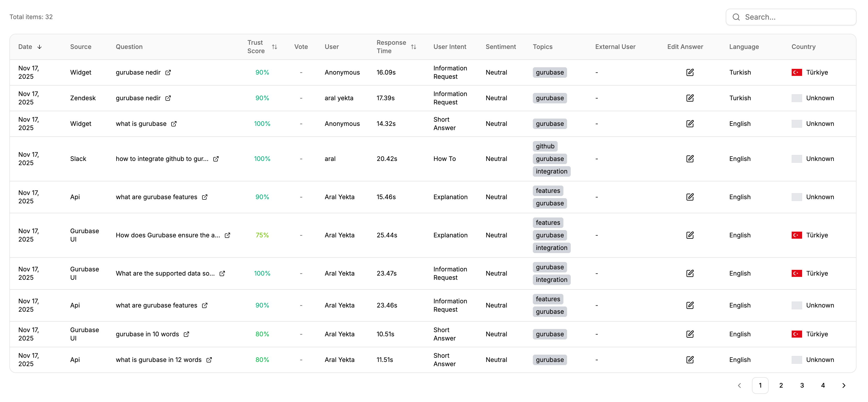The image size is (868, 402).
Task: Click edit answer icon for Slack row
Action: coord(690,159)
